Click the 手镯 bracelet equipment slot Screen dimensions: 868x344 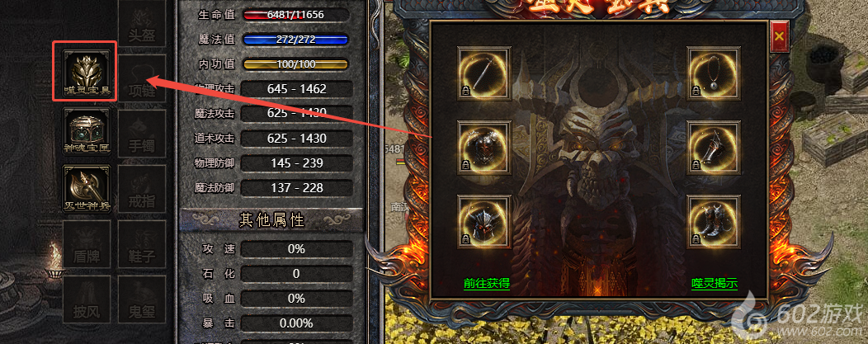tap(142, 134)
